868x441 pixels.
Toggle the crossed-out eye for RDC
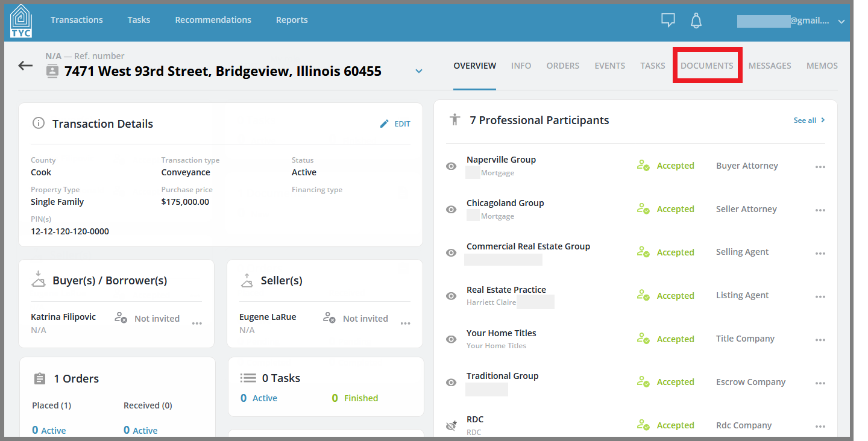[x=451, y=426]
